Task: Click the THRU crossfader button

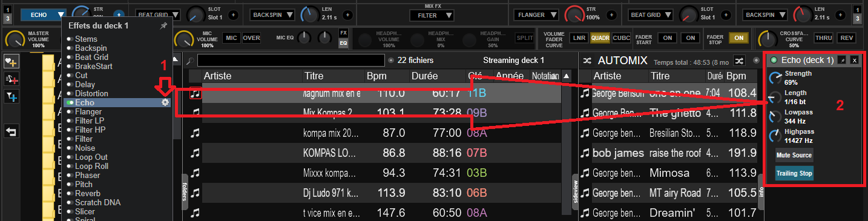Action: [x=823, y=38]
